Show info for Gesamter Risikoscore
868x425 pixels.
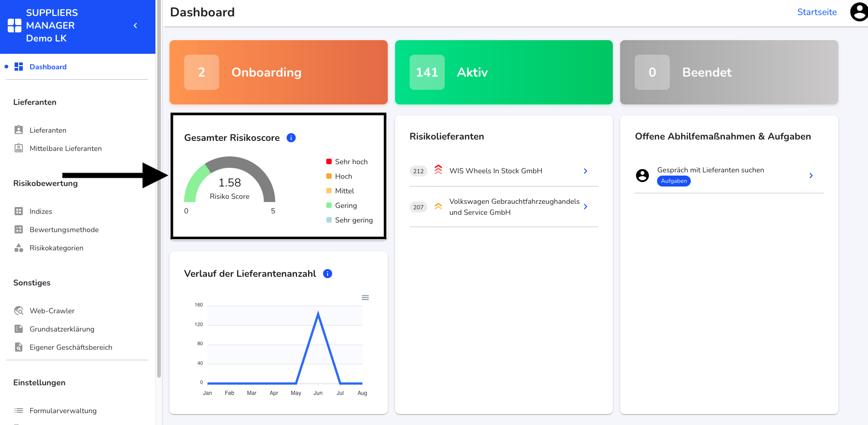click(x=291, y=138)
